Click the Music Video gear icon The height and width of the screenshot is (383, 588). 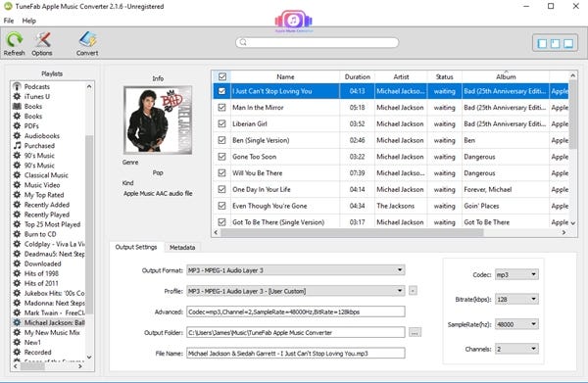point(17,185)
